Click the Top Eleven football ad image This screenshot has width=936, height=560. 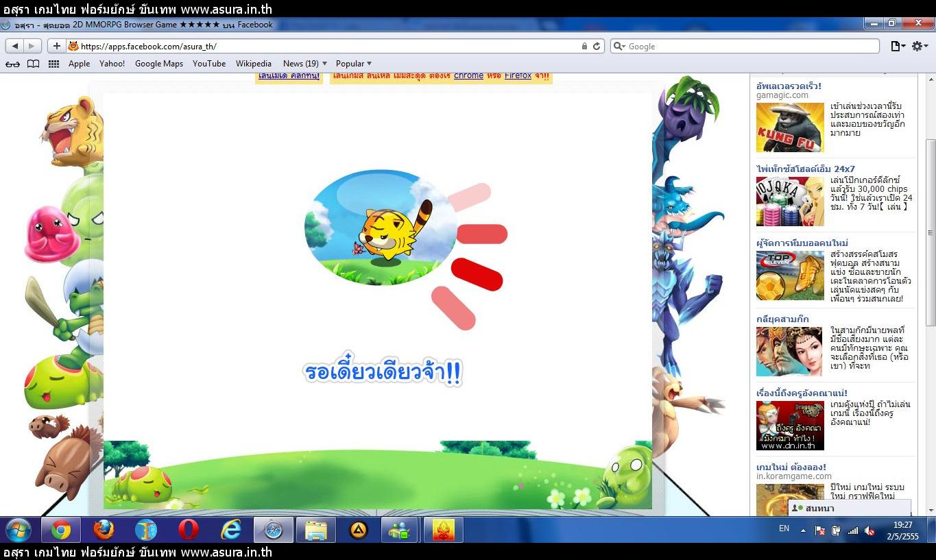[790, 276]
